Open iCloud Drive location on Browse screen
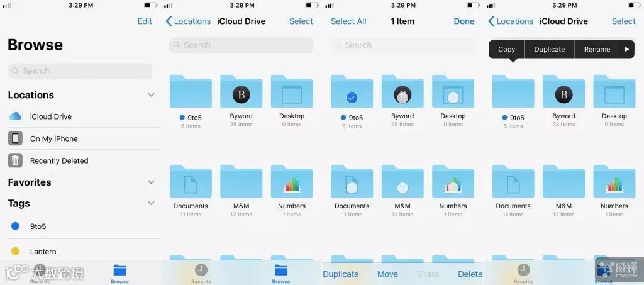The width and height of the screenshot is (644, 285). coord(80,116)
